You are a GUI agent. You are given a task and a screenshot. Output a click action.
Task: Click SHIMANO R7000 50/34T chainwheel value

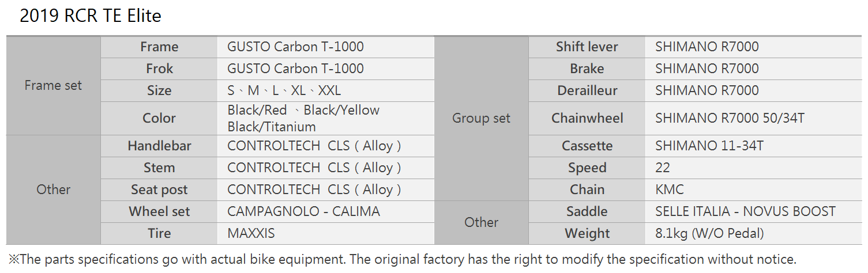click(730, 118)
